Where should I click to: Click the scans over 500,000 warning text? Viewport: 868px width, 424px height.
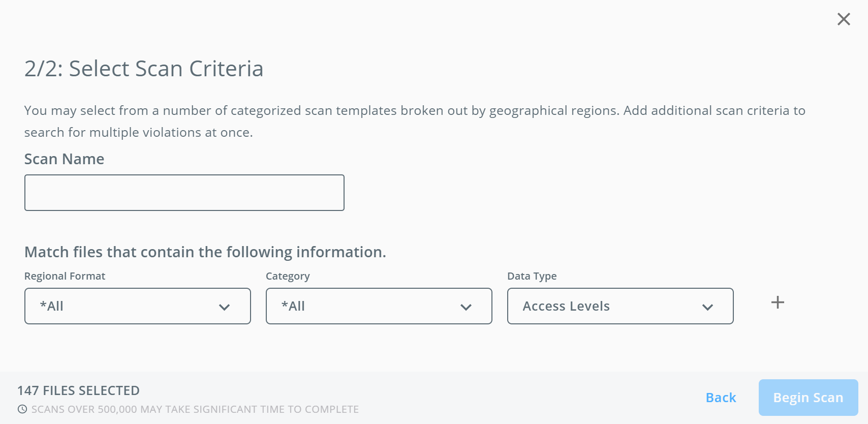coord(195,409)
